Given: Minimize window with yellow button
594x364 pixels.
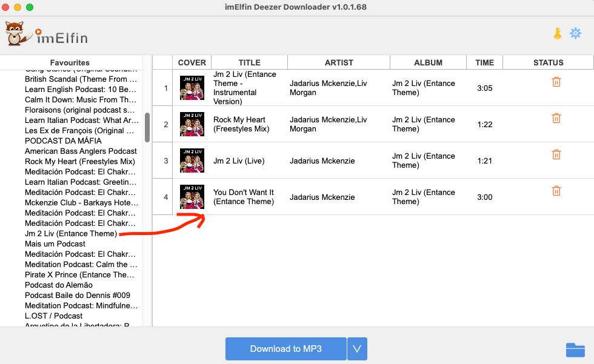Looking at the screenshot, I should point(18,7).
